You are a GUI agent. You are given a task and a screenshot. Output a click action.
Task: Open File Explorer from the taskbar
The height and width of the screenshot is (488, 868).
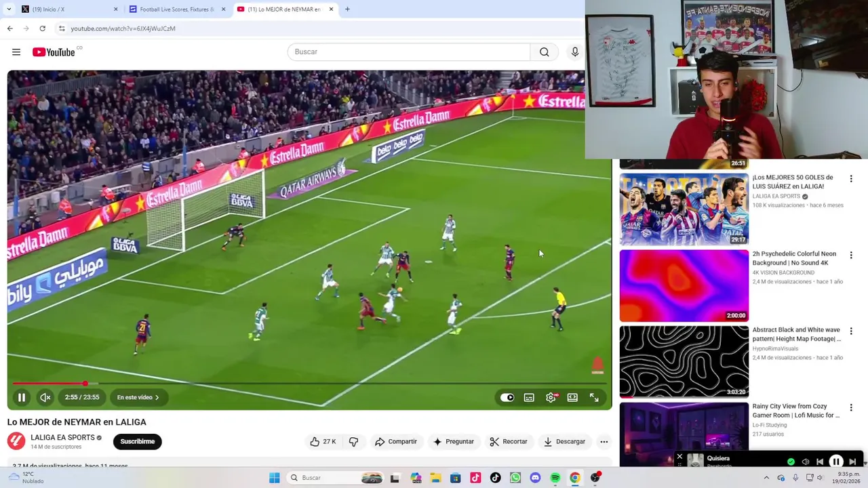coord(435,478)
